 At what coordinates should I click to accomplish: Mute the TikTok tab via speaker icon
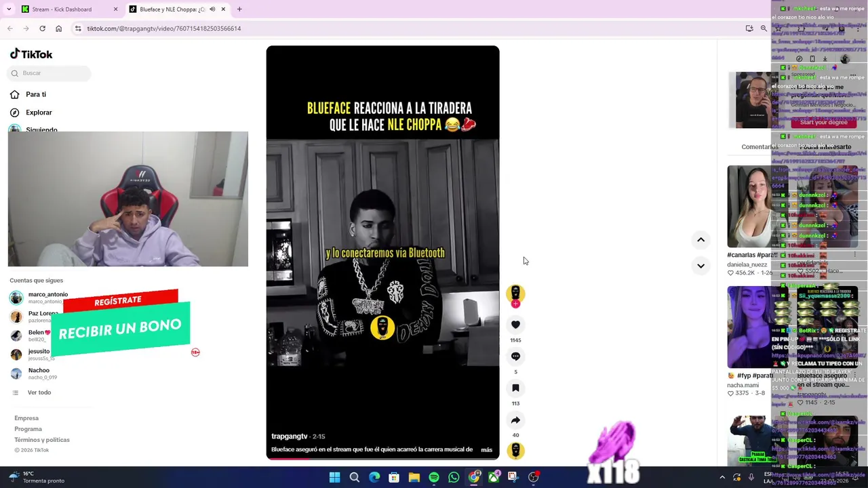pyautogui.click(x=212, y=9)
